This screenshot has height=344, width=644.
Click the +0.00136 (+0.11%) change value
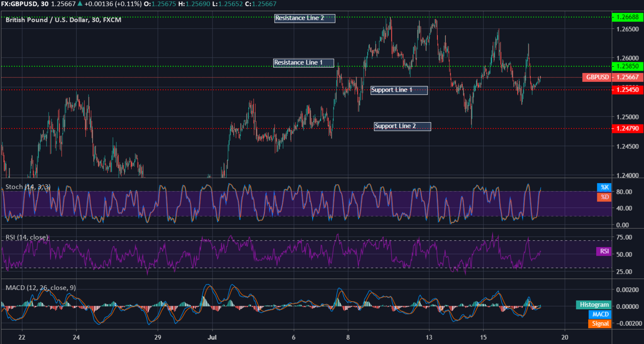click(x=113, y=4)
